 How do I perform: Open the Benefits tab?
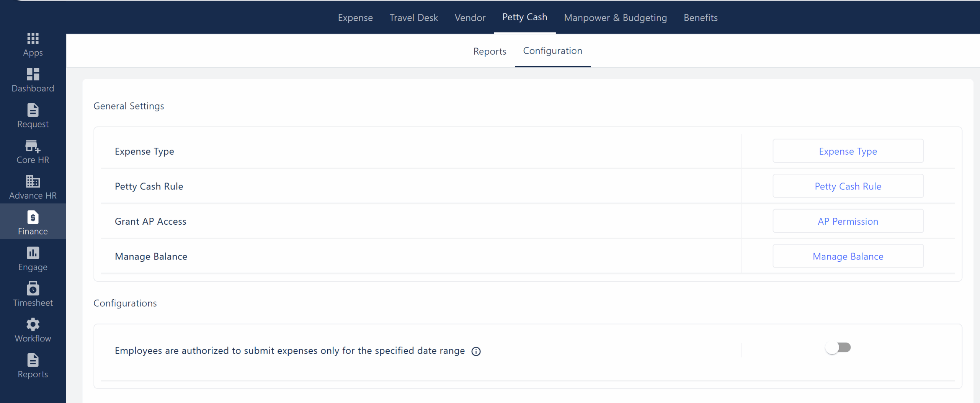[701, 18]
